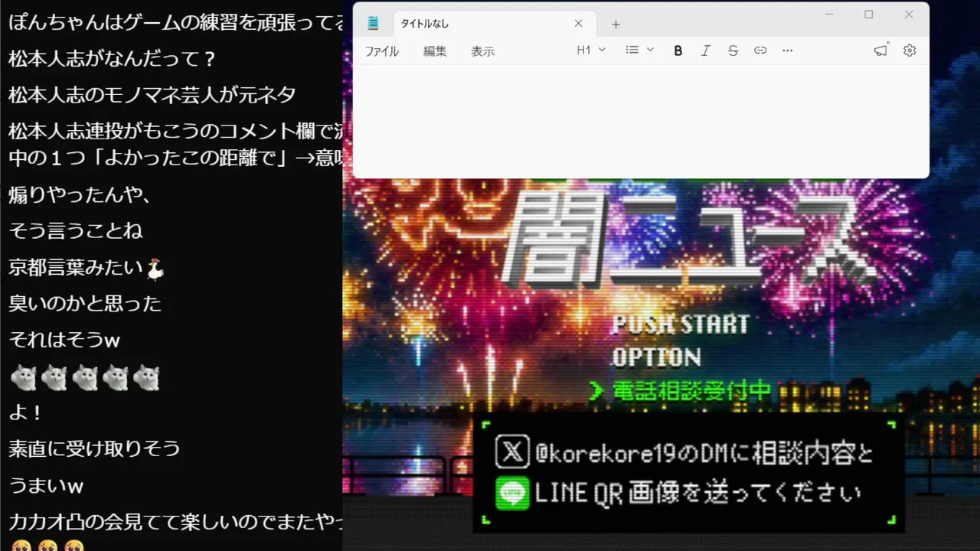Close the タイトルなし tab
The width and height of the screenshot is (980, 551).
[x=579, y=24]
